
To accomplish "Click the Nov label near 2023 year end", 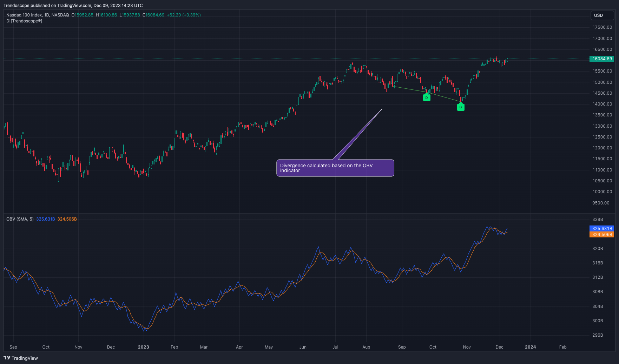I will (x=467, y=347).
